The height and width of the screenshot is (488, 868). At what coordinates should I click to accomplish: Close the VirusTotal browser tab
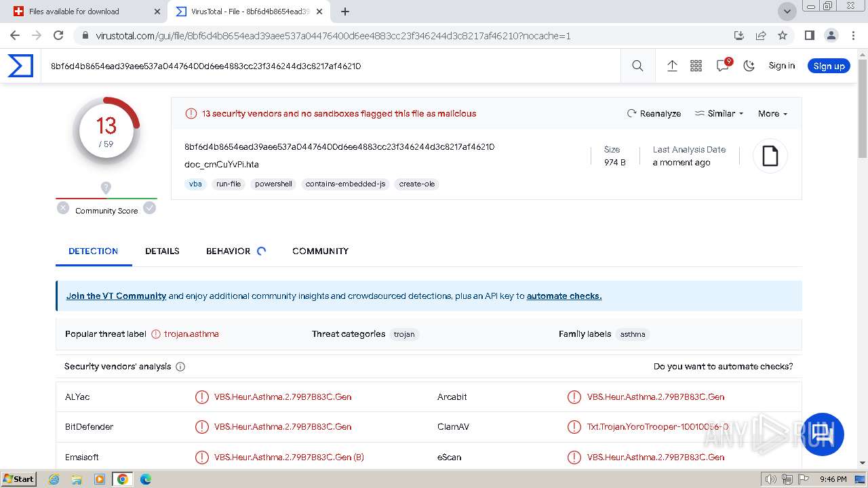pyautogui.click(x=319, y=12)
